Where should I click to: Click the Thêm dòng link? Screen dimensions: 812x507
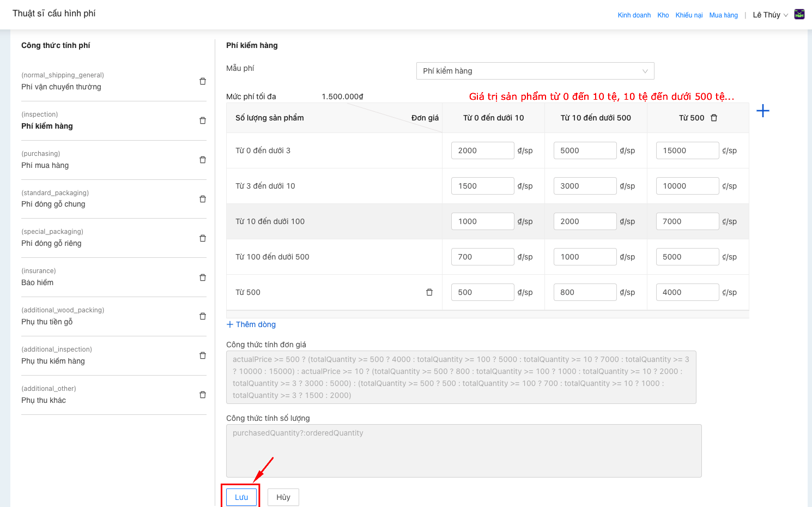[251, 324]
